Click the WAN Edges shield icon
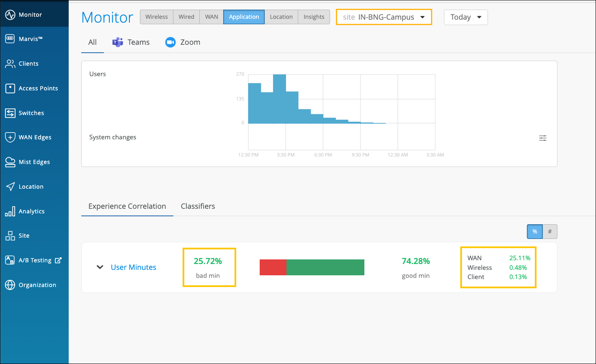This screenshot has width=596, height=364. tap(10, 137)
